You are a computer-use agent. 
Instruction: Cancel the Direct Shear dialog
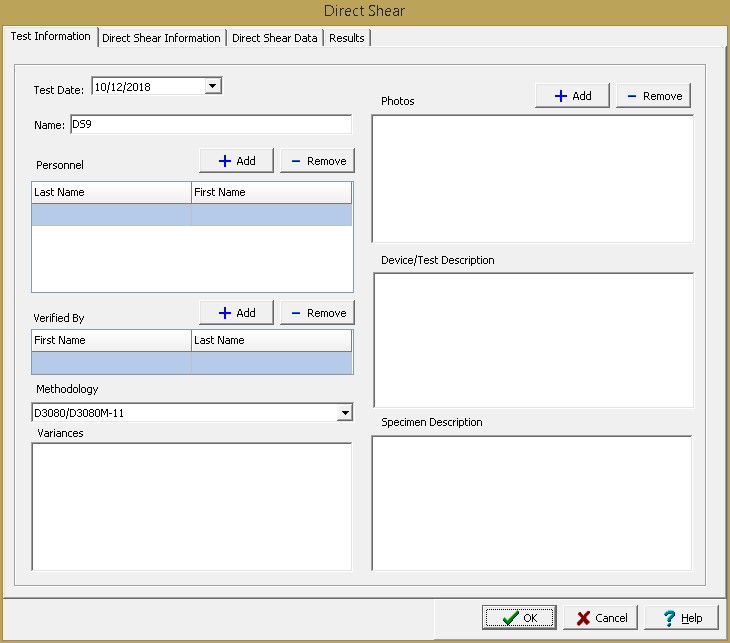pos(600,618)
